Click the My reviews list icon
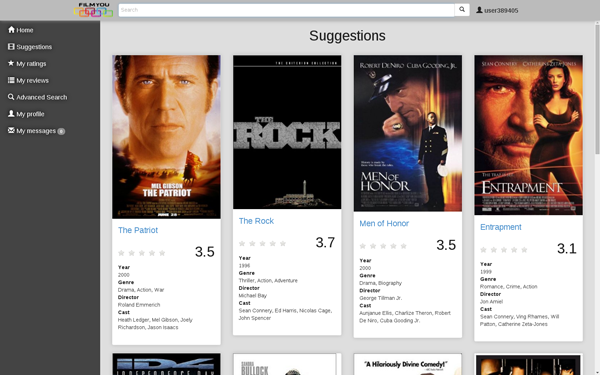 click(x=11, y=80)
